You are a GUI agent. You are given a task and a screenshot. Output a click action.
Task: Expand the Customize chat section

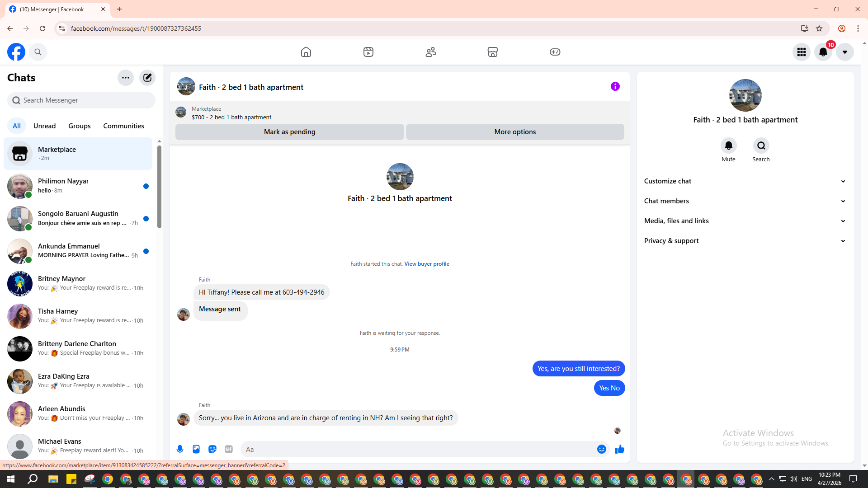[x=745, y=181]
